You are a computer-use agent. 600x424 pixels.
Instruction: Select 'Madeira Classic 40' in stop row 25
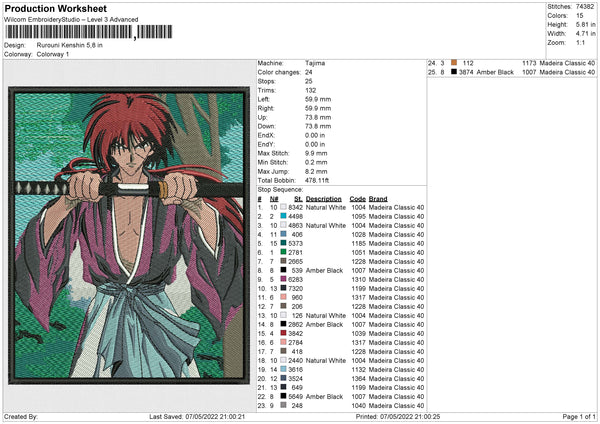[567, 72]
